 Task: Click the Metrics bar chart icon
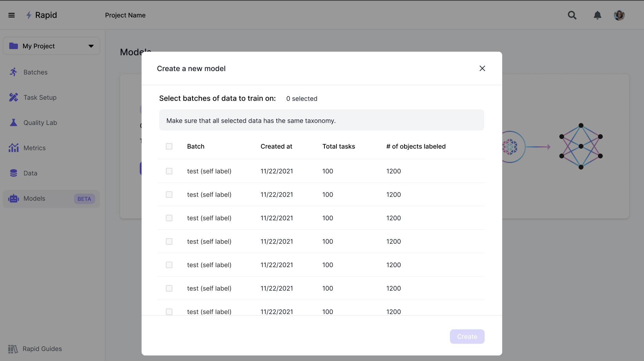[13, 148]
